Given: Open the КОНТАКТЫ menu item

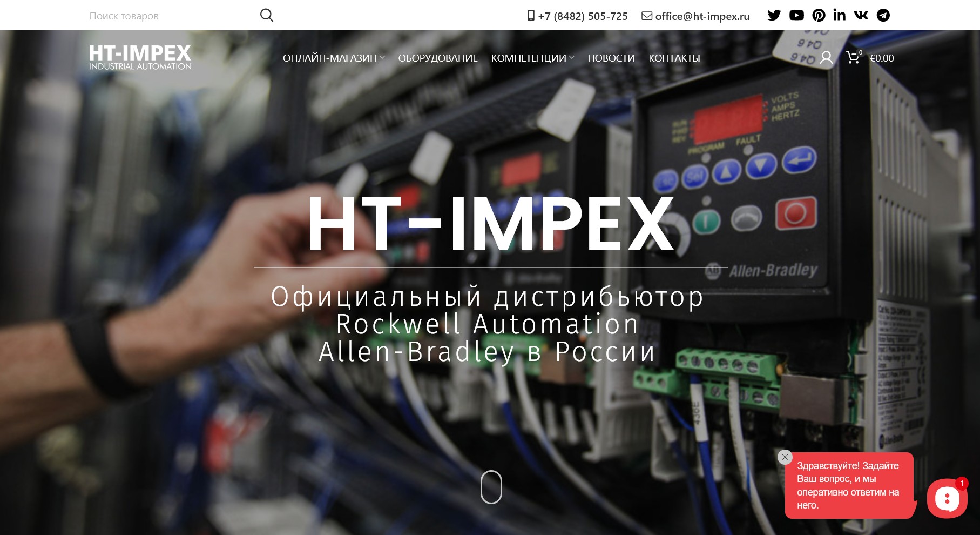Looking at the screenshot, I should coord(674,58).
